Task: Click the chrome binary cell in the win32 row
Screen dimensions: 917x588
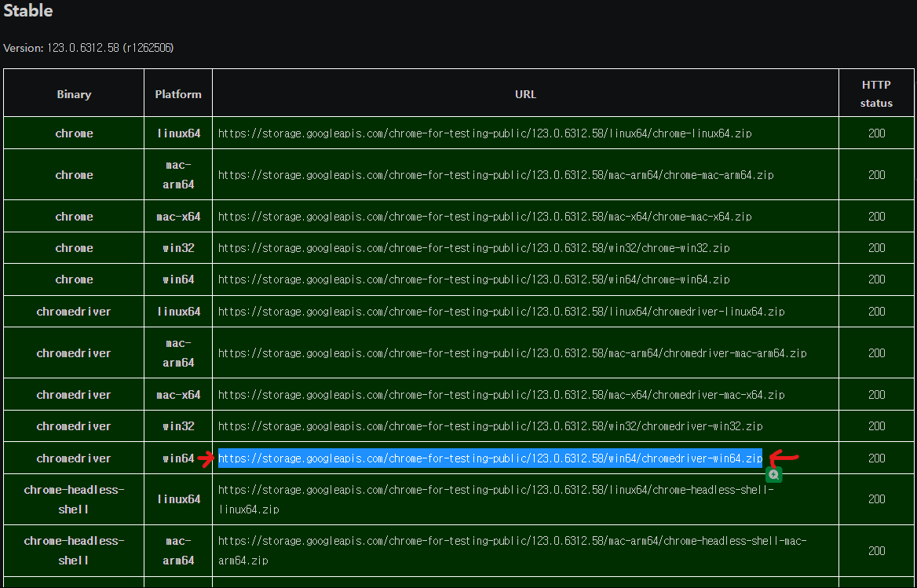Action: pos(74,248)
